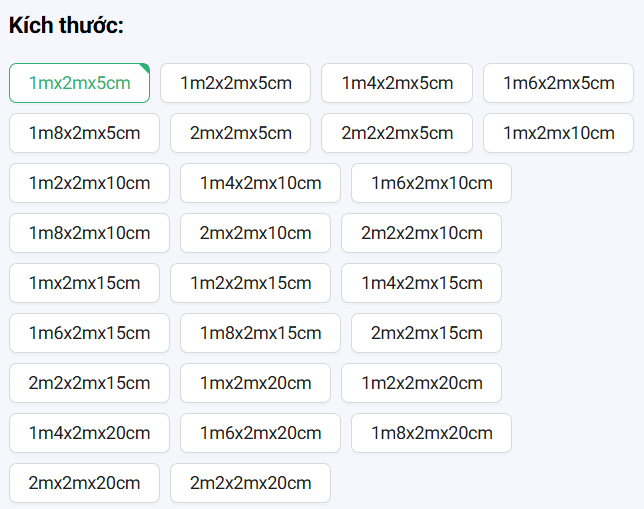Screen dimensions: 644x509
Task: Pick the 1m8x2mx15cm size
Action: tap(260, 333)
